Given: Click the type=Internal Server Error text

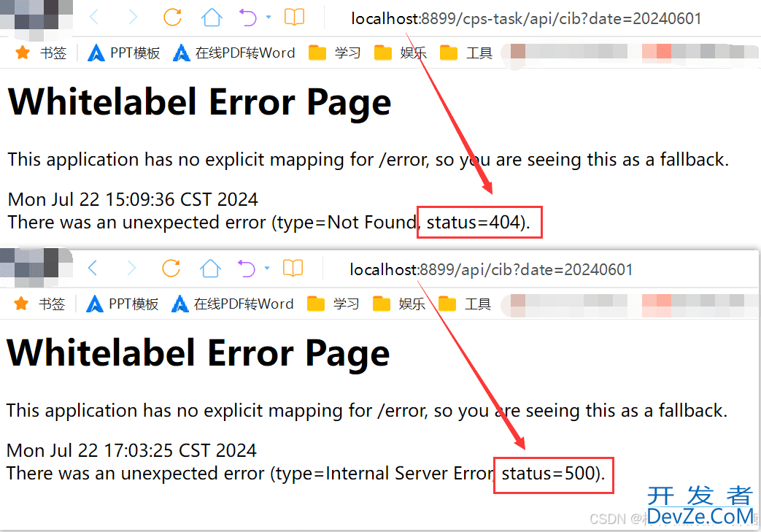Looking at the screenshot, I should point(384,474).
